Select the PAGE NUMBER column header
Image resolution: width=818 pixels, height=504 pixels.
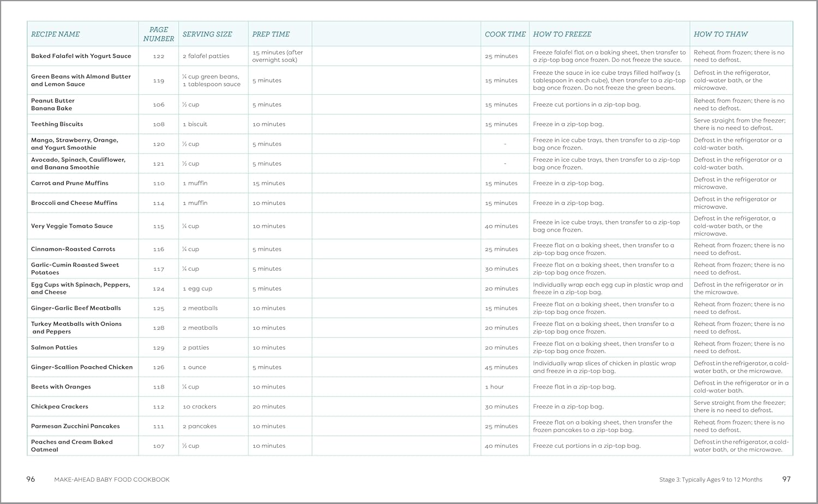(x=158, y=34)
